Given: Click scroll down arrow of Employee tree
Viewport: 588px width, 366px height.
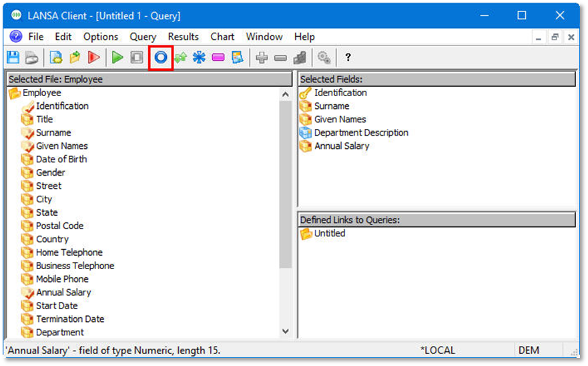Looking at the screenshot, I should tap(286, 331).
